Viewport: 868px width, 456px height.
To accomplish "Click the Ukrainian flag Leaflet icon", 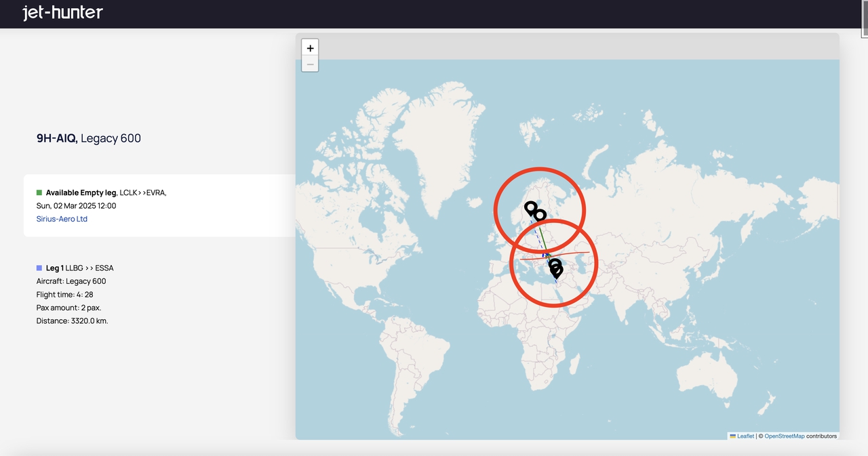I will 732,436.
